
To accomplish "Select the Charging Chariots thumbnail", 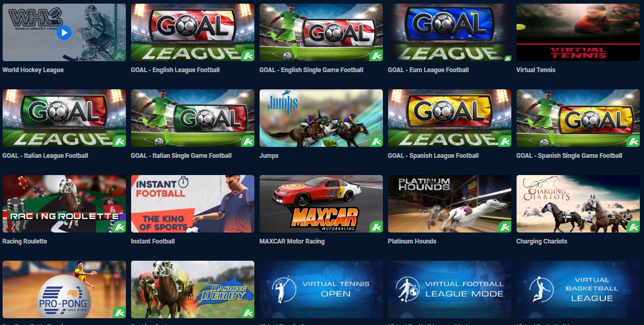I will (578, 204).
